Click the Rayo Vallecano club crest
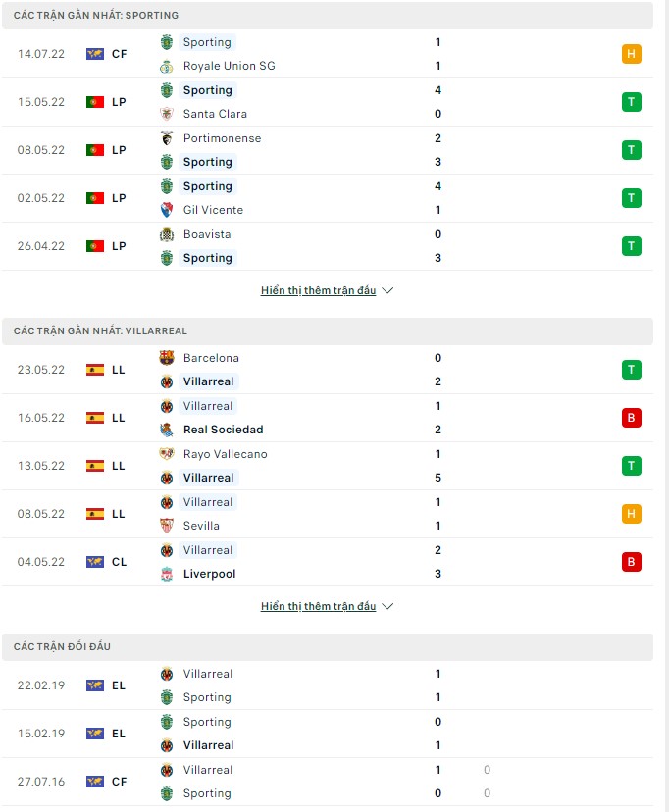Image resolution: width=669 pixels, height=812 pixels. coord(169,454)
